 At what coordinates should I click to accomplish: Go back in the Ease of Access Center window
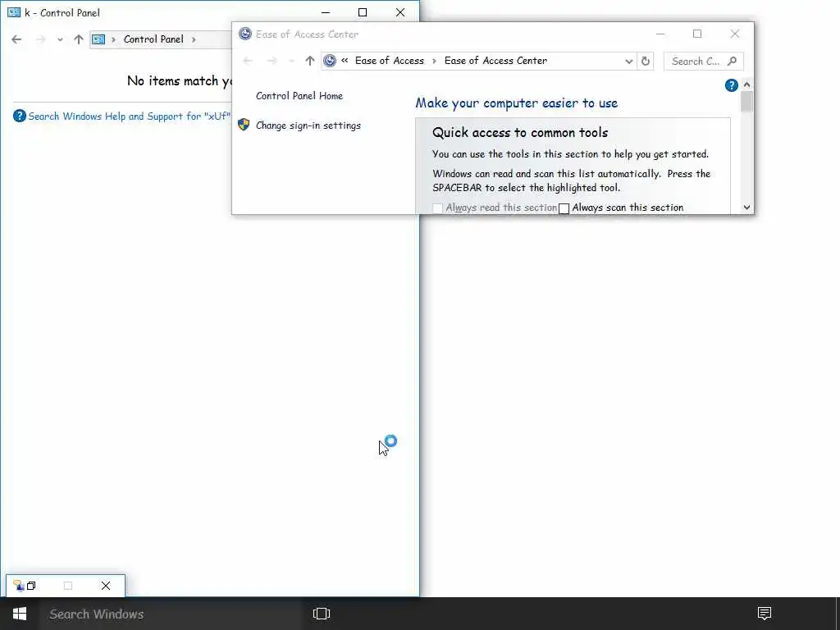coord(248,61)
